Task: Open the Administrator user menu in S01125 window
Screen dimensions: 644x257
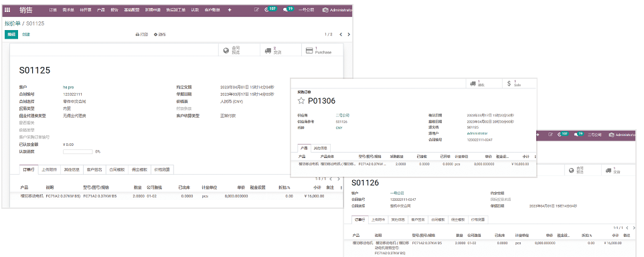Action: point(337,10)
